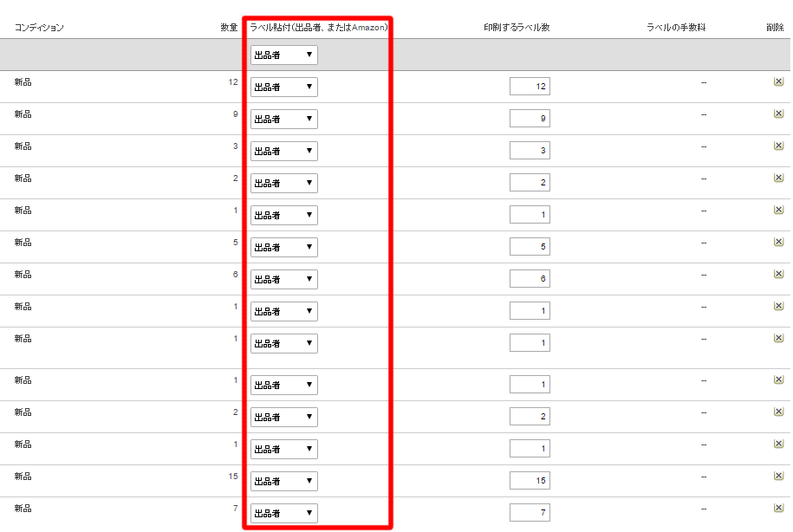Click delete icon for quantity 5 row
This screenshot has height=532, width=793.
[778, 242]
